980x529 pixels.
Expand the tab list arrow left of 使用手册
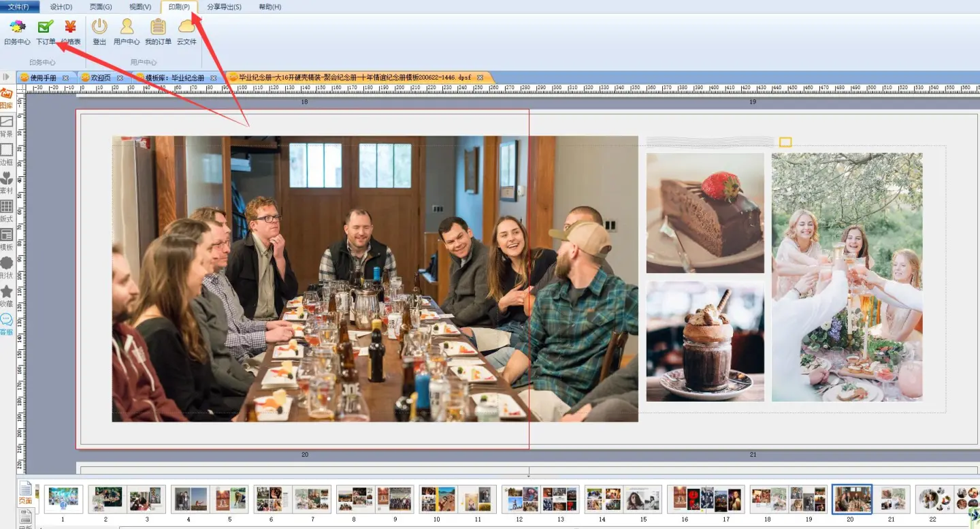point(7,78)
